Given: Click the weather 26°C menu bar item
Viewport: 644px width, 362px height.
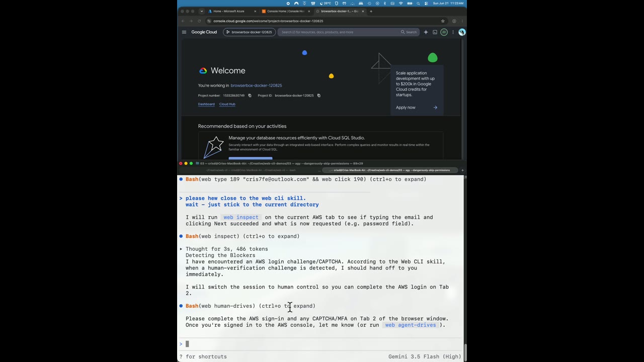Looking at the screenshot, I should pyautogui.click(x=325, y=3).
